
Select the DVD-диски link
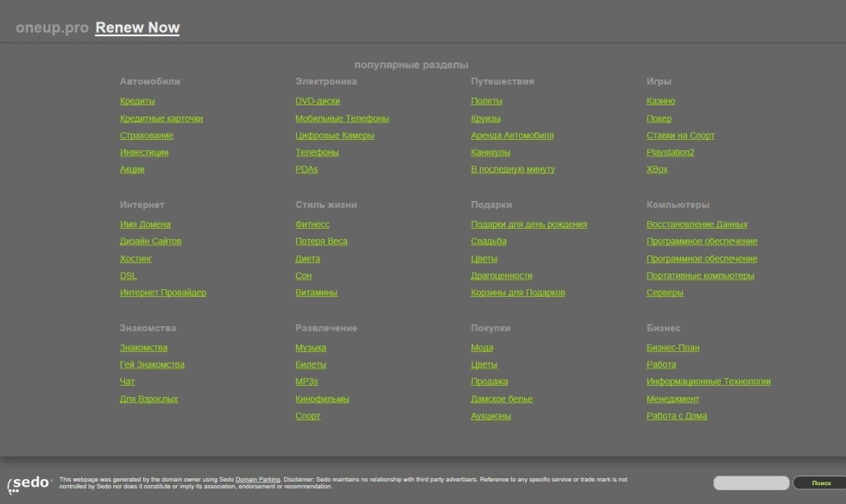318,101
